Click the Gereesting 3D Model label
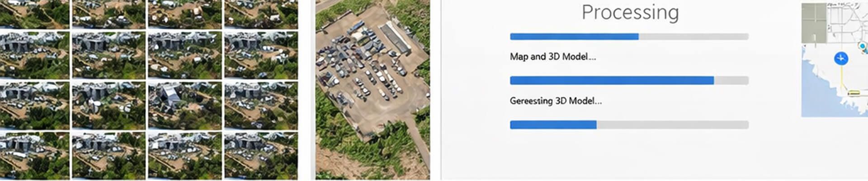Viewport: 868px width, 181px height. pos(556,101)
